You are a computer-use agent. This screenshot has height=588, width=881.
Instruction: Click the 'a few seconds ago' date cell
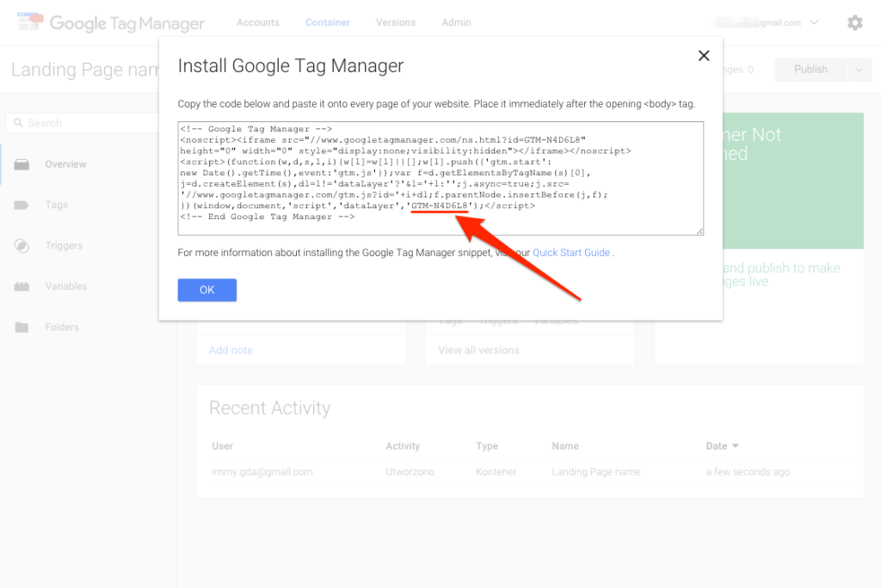click(748, 472)
